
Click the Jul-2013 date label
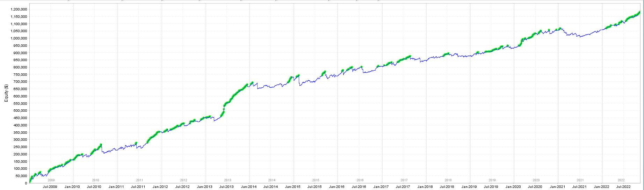coord(226,187)
